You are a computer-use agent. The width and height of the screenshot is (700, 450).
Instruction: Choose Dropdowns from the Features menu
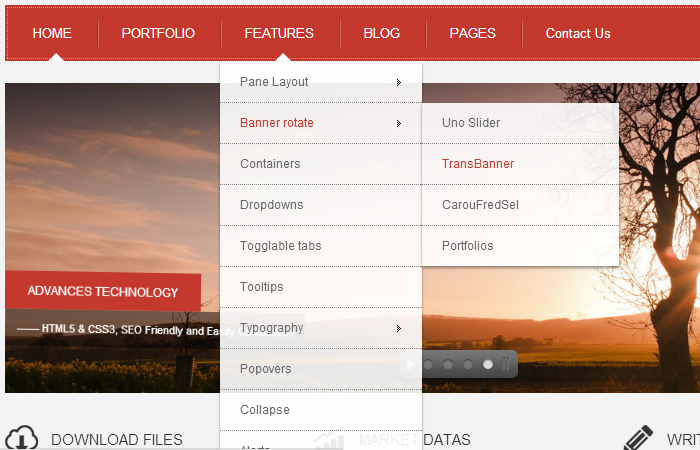click(x=321, y=205)
